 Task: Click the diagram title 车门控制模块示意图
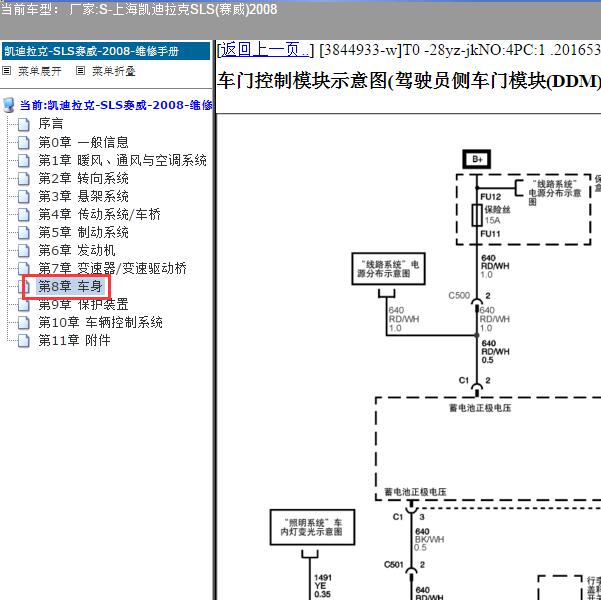coord(409,81)
